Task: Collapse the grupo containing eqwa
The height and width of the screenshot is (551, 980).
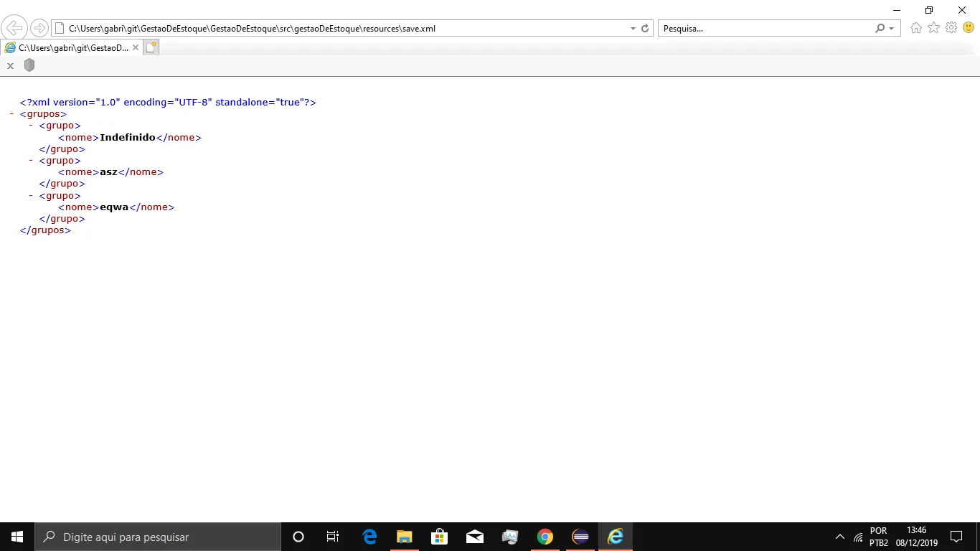Action: pyautogui.click(x=32, y=195)
